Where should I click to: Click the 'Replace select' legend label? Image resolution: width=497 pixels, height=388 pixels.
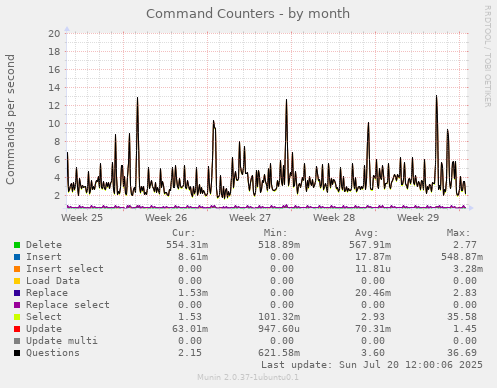(68, 305)
